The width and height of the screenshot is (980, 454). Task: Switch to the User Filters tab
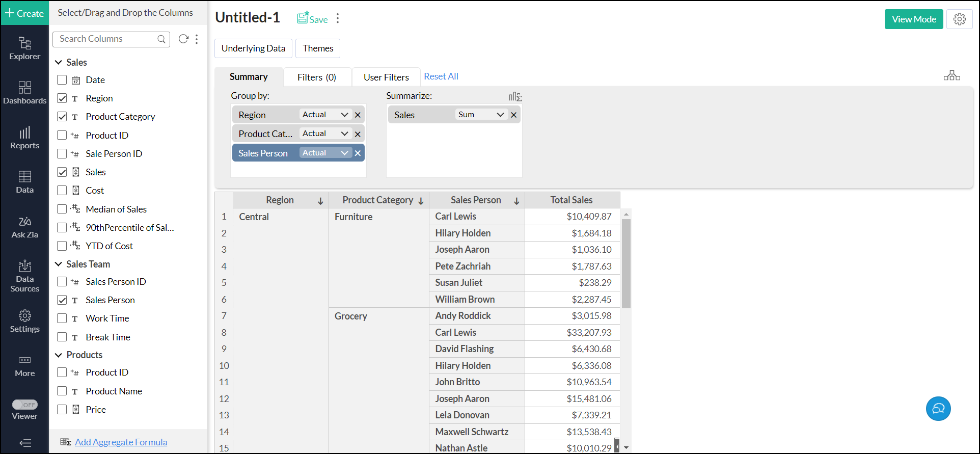pyautogui.click(x=386, y=77)
